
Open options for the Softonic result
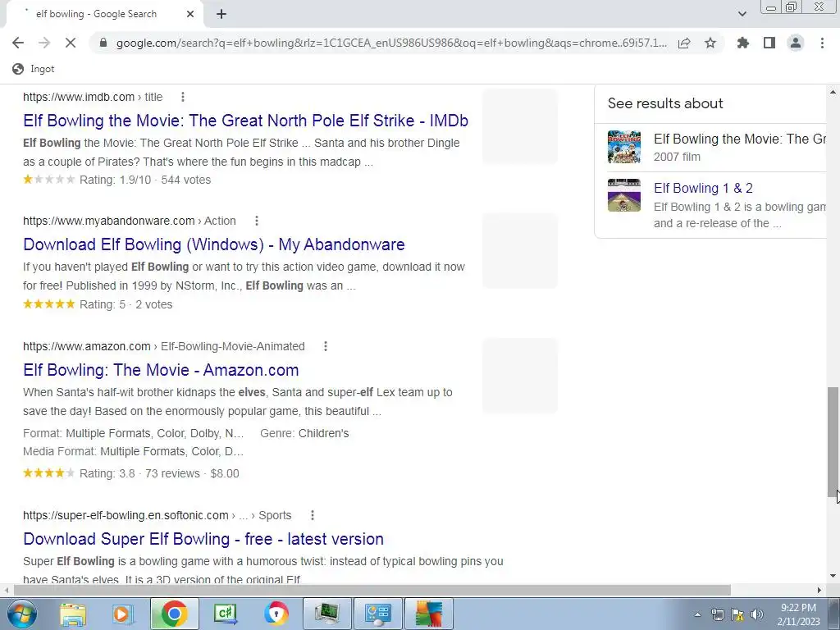coord(313,515)
